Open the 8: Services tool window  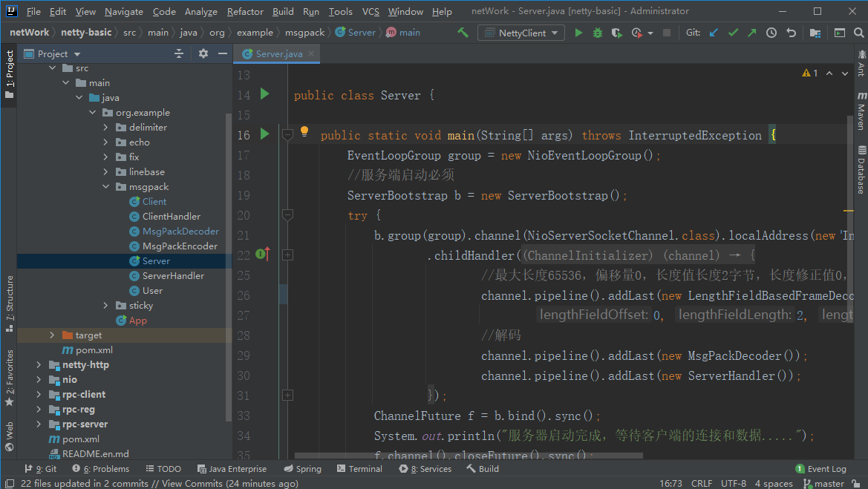(425, 468)
